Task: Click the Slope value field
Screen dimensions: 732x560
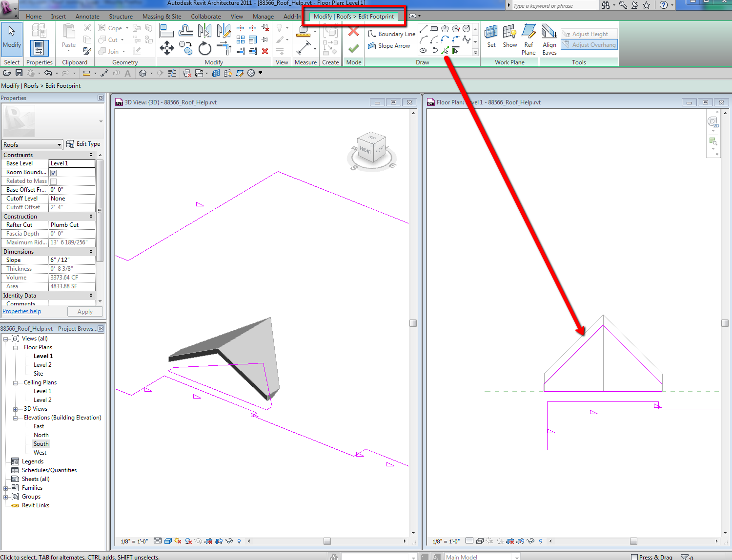Action: tap(72, 260)
